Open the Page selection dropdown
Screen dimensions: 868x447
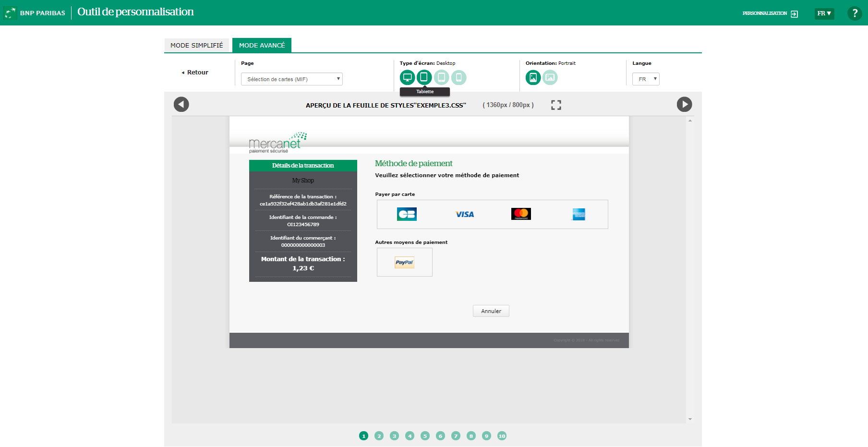tap(291, 79)
